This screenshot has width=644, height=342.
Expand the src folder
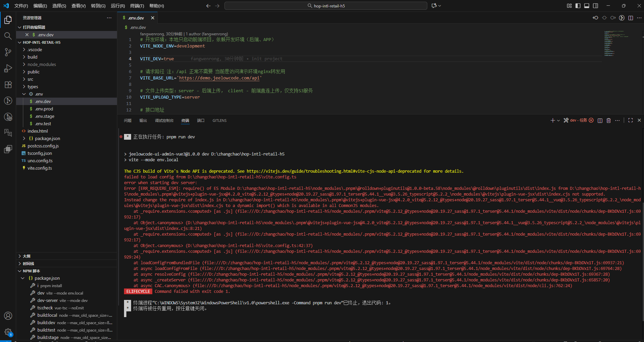(30, 79)
